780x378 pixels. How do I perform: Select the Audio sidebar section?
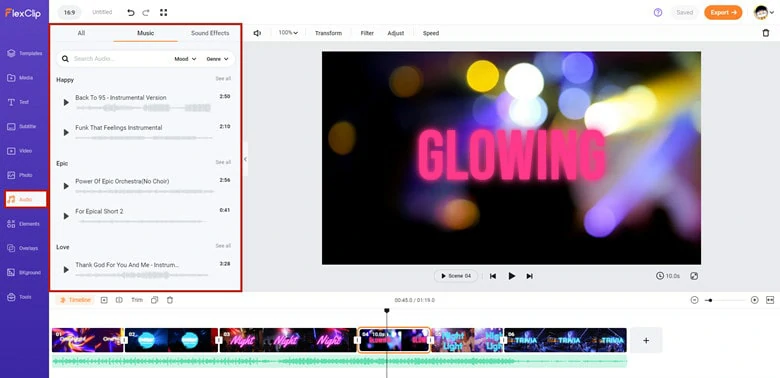tap(25, 199)
